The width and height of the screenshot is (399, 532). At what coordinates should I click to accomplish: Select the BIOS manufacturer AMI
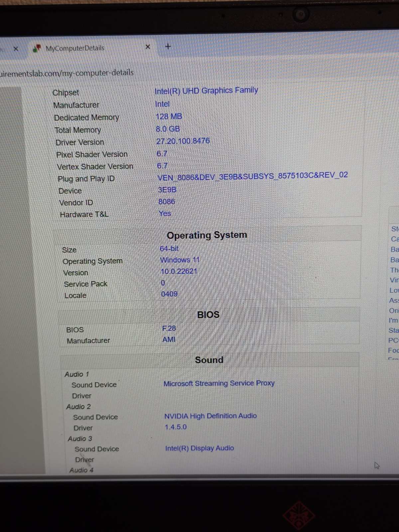tap(169, 339)
